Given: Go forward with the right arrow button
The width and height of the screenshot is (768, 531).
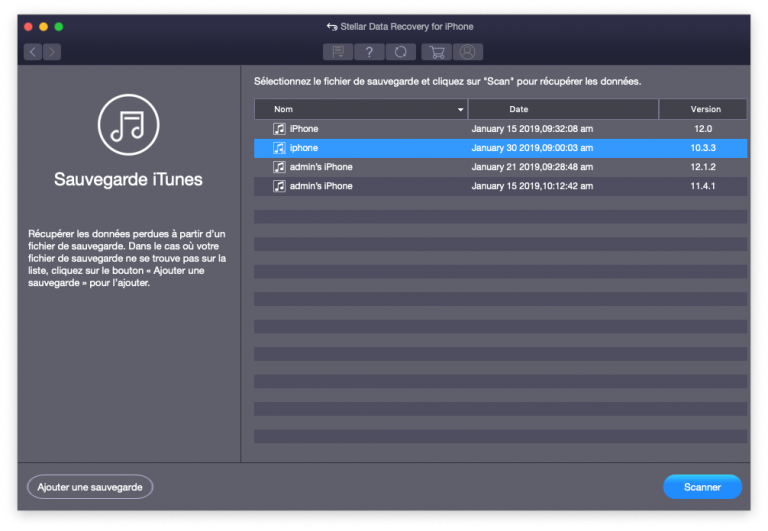Looking at the screenshot, I should (x=52, y=51).
